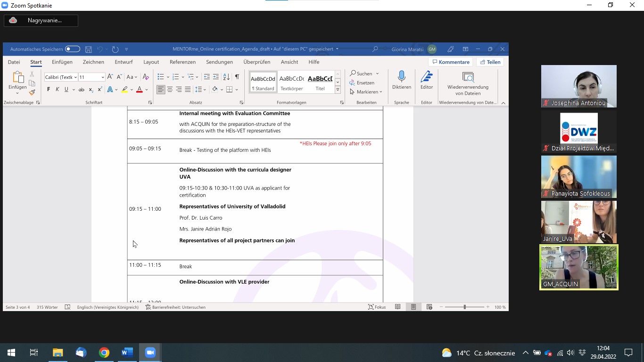Toggle superscript x2 formatting
This screenshot has width=644, height=362.
(100, 90)
